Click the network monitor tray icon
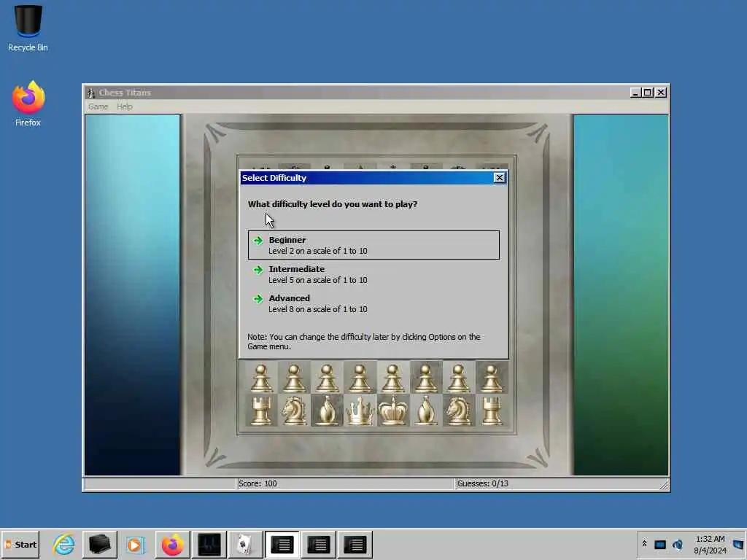 (659, 544)
